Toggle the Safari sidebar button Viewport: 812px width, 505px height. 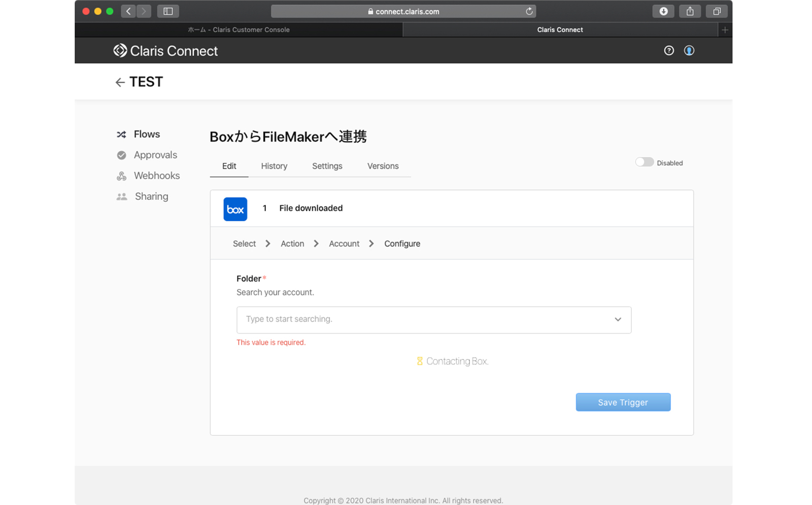click(x=168, y=11)
